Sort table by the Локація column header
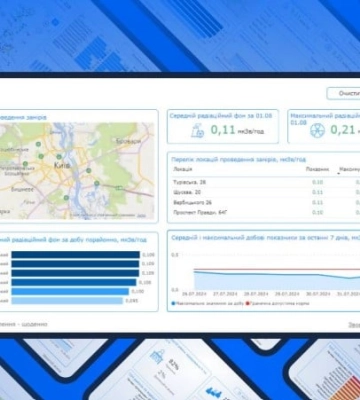The image size is (360, 400). (x=183, y=169)
